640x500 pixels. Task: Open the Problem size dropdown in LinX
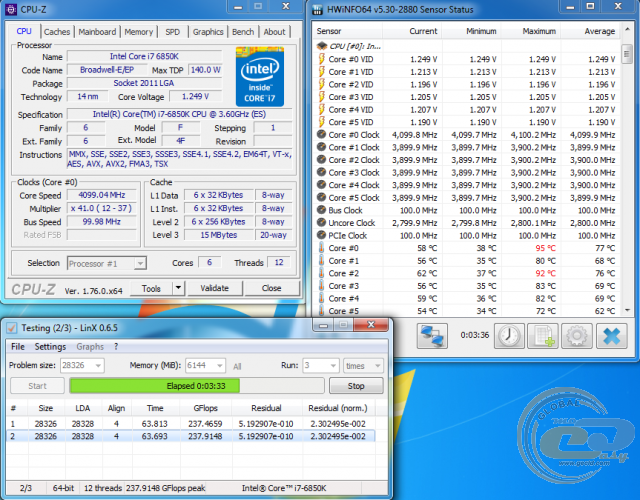(x=98, y=366)
